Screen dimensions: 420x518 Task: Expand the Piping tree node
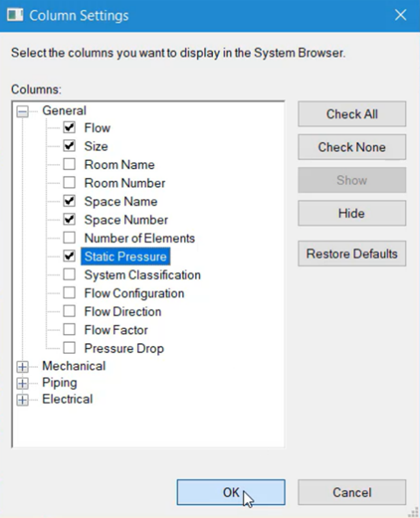coord(23,384)
